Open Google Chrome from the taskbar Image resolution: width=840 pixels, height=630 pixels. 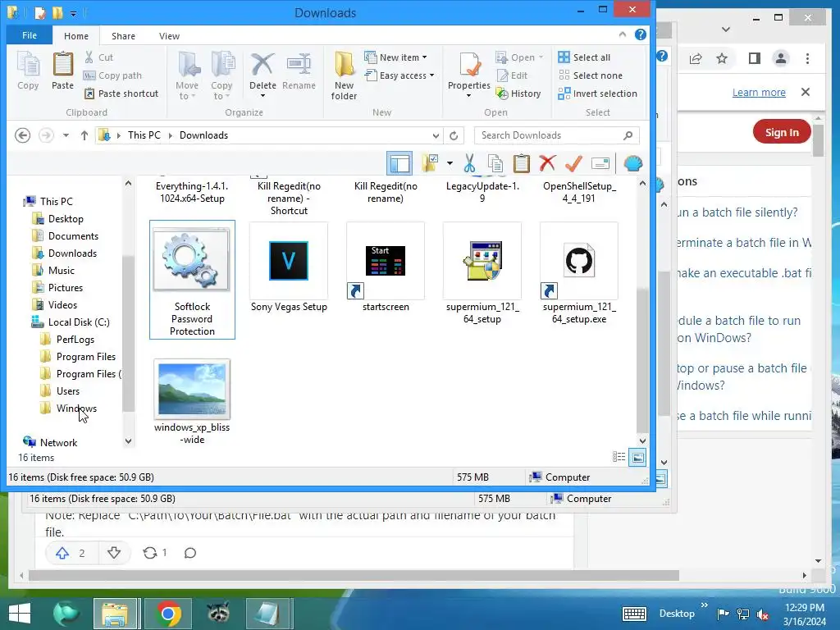[x=167, y=614]
